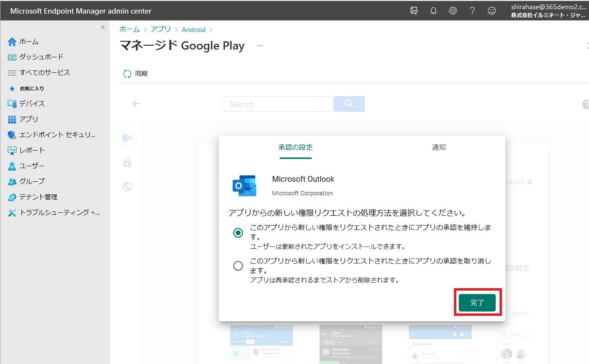
Task: Click the back arrow in Play store
Action: click(136, 104)
